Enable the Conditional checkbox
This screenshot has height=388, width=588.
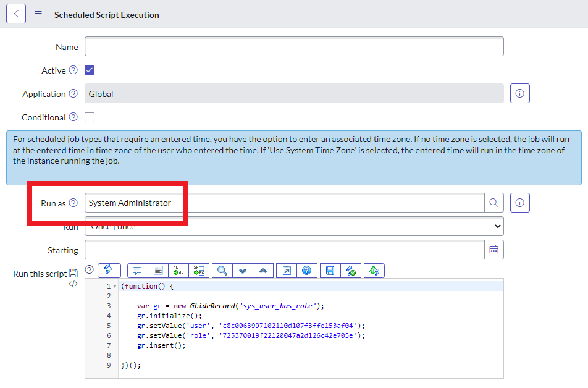90,117
